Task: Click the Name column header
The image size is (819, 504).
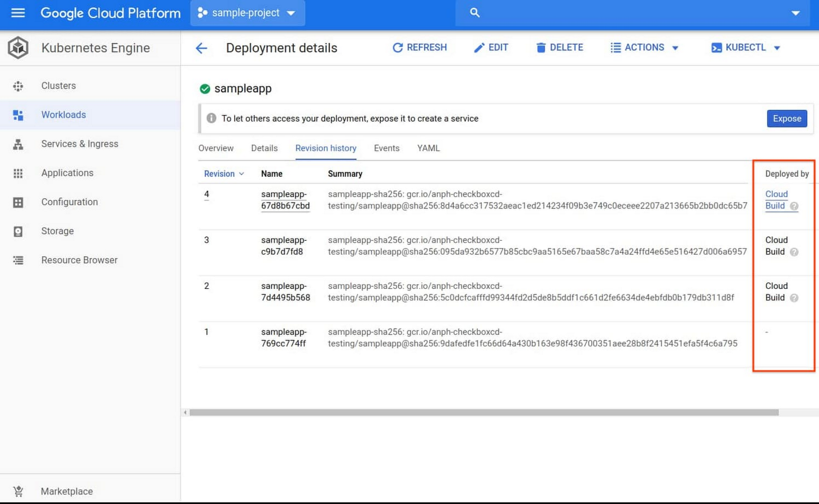Action: (x=271, y=174)
